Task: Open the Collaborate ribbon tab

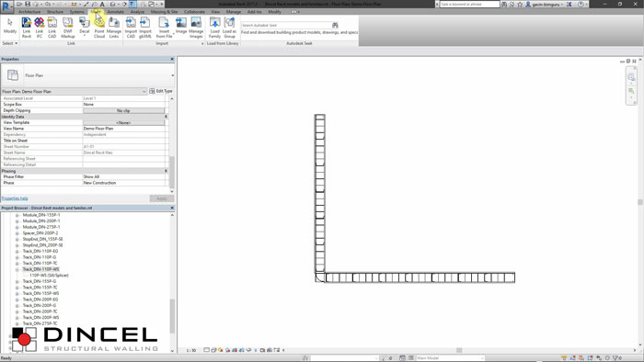Action: [195, 12]
